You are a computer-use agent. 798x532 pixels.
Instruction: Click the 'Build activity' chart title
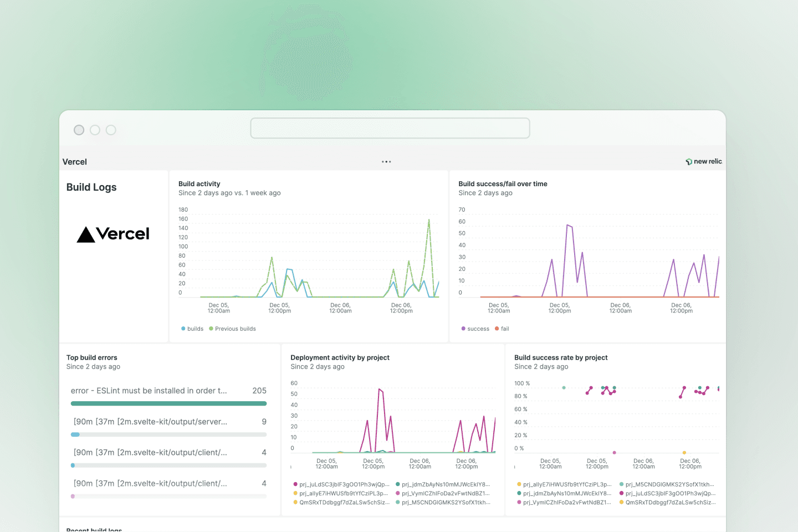199,184
